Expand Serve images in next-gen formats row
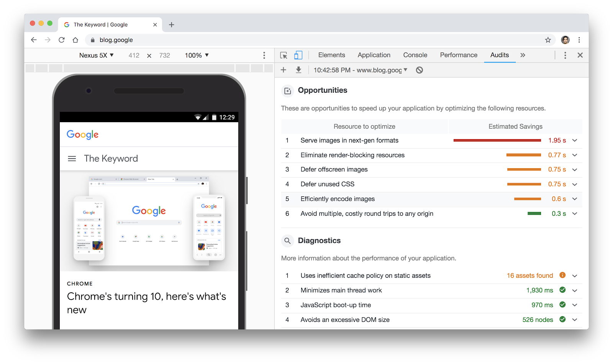The height and width of the screenshot is (364, 613). [x=575, y=141]
